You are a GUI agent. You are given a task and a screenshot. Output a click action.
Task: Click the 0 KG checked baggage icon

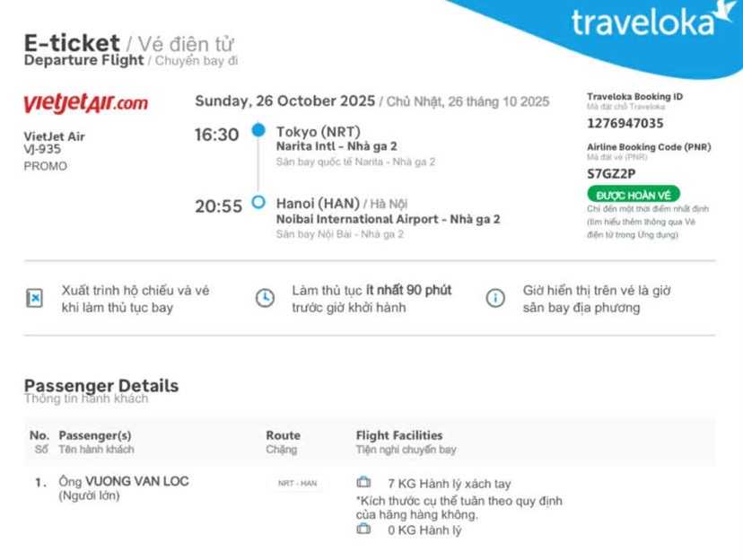tap(363, 529)
